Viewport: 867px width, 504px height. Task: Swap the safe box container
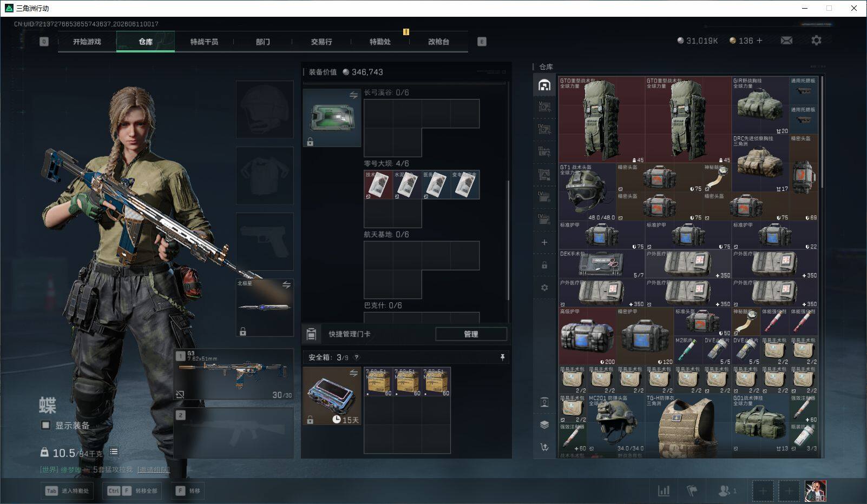click(353, 373)
